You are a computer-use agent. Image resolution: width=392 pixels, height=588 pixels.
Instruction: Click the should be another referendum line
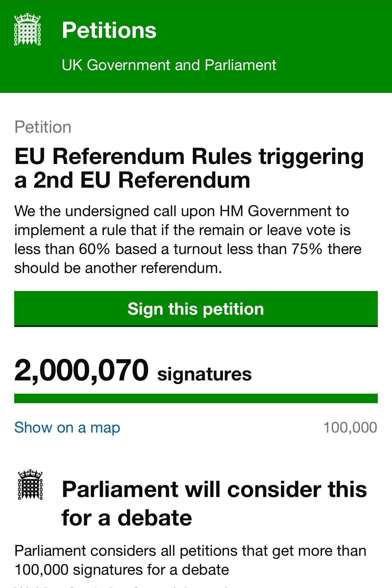tap(118, 268)
